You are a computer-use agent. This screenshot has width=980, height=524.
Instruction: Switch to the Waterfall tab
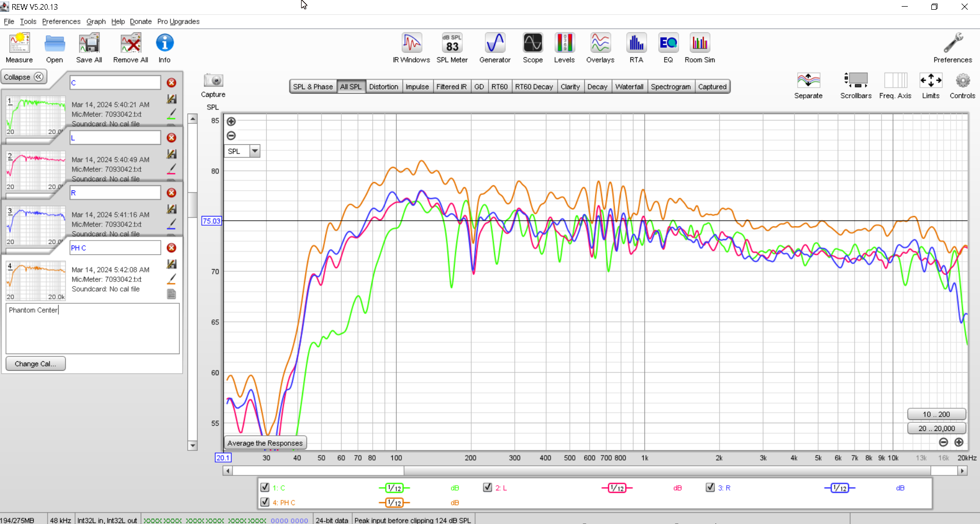click(629, 86)
